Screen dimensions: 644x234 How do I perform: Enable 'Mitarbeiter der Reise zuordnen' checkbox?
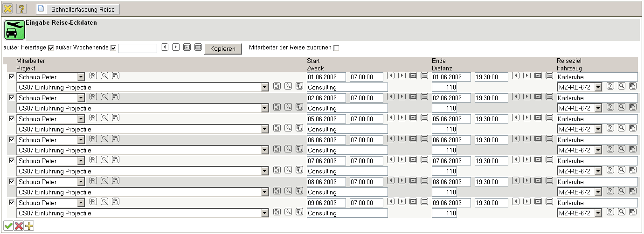coord(336,48)
